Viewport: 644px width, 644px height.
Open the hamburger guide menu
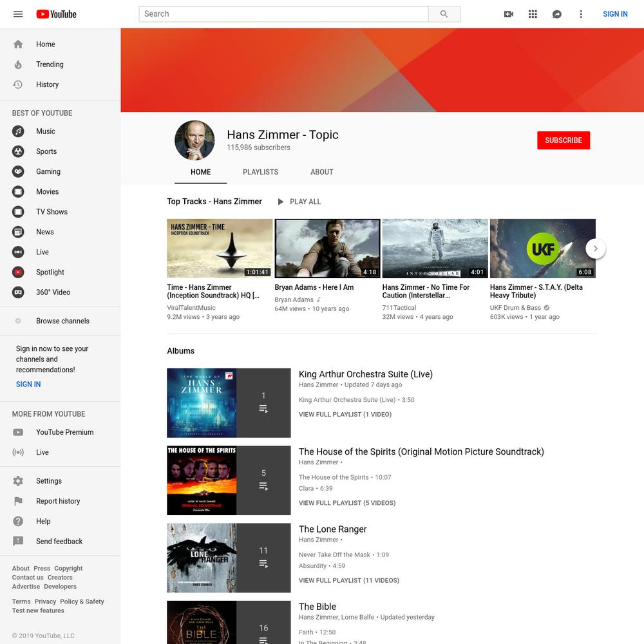tap(18, 14)
